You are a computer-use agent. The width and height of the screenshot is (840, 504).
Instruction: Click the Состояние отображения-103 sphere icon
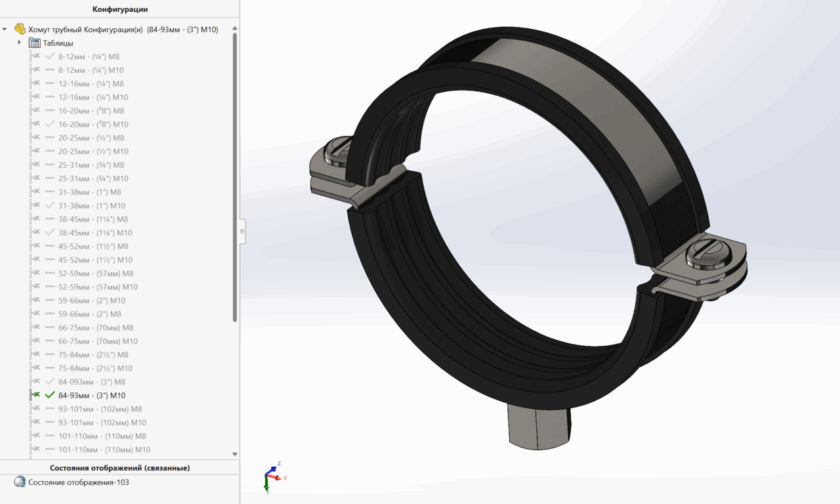coord(20,482)
